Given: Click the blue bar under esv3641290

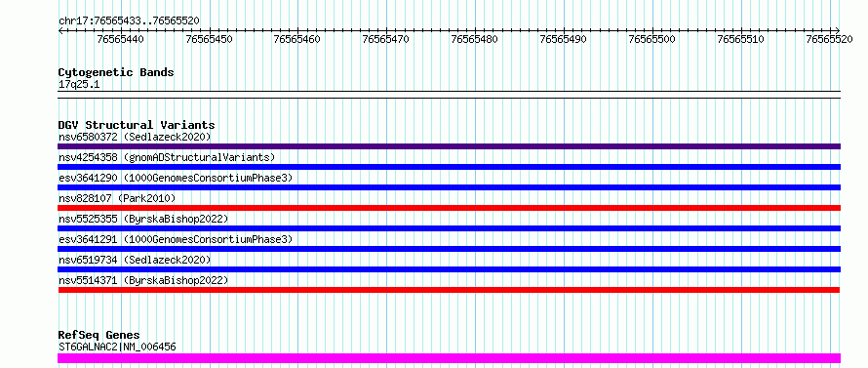Looking at the screenshot, I should (449, 187).
